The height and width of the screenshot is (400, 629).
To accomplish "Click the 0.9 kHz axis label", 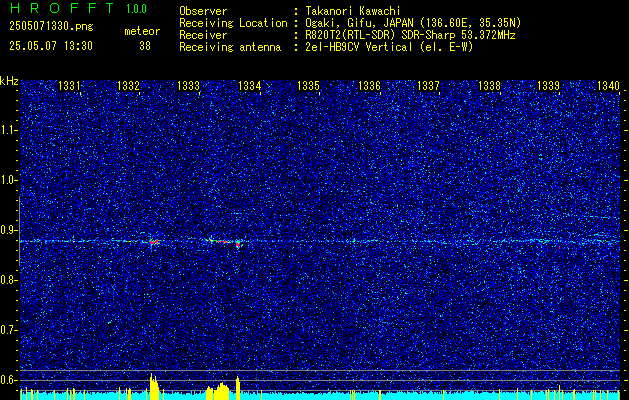I will pyautogui.click(x=9, y=230).
